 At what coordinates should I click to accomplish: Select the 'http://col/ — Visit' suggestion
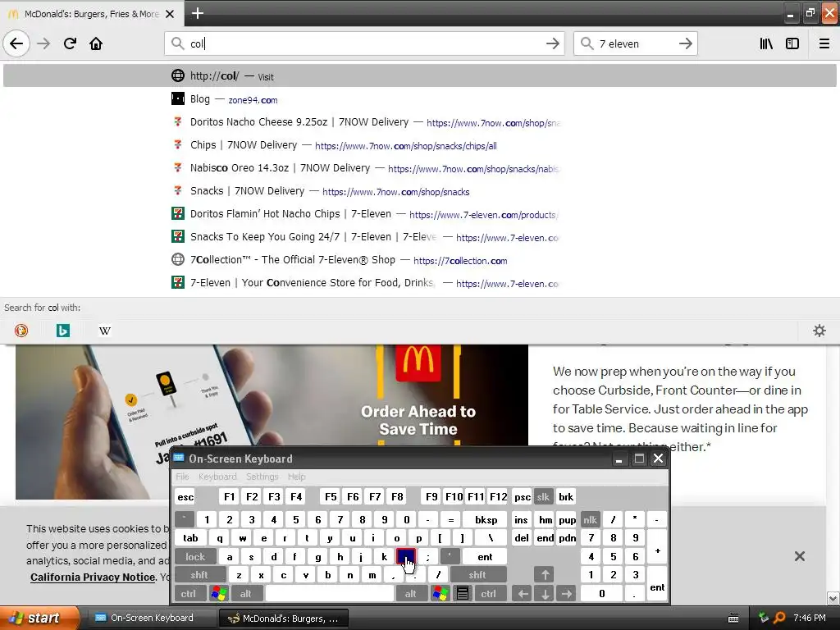[x=420, y=75]
